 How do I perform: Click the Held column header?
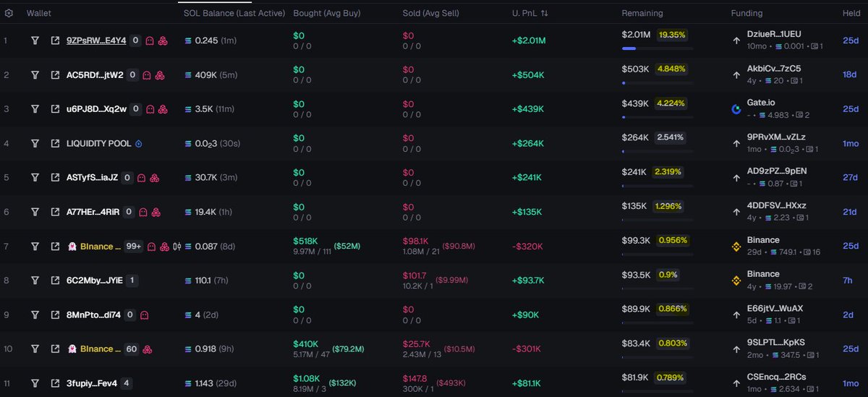click(851, 14)
